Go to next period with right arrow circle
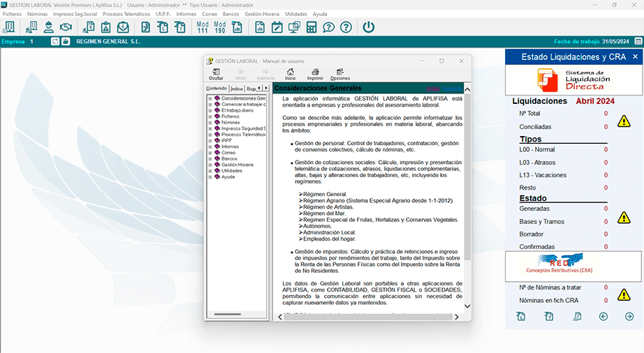This screenshot has width=644, height=353. 629,317
